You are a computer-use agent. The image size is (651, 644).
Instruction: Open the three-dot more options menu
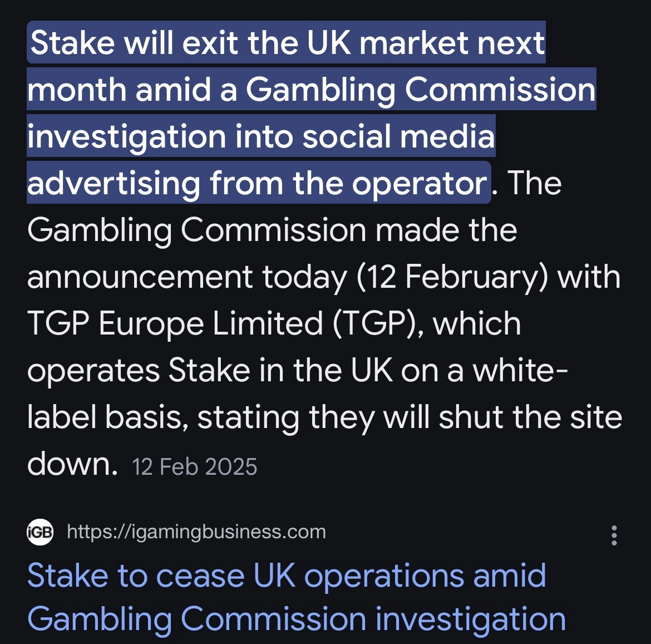click(614, 535)
